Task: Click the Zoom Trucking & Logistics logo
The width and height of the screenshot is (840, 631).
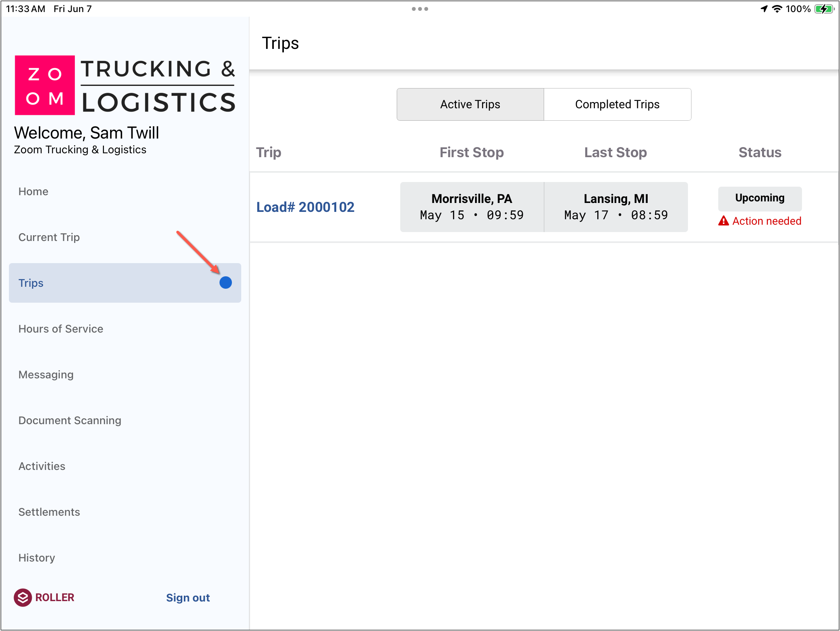Action: click(125, 85)
